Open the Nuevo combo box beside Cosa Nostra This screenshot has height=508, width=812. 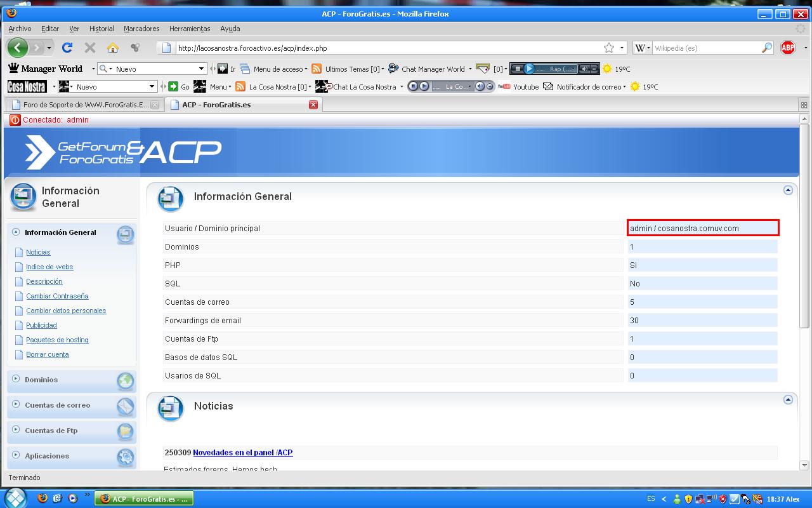point(107,86)
